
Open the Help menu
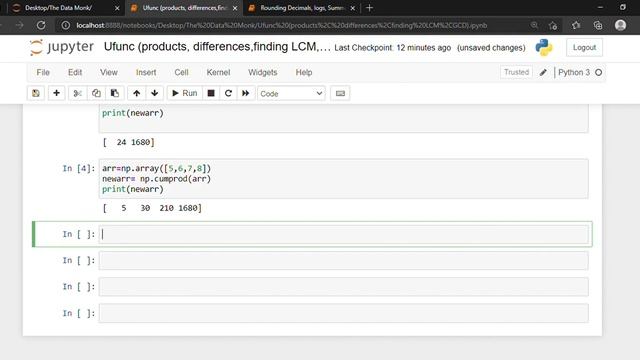[x=304, y=72]
